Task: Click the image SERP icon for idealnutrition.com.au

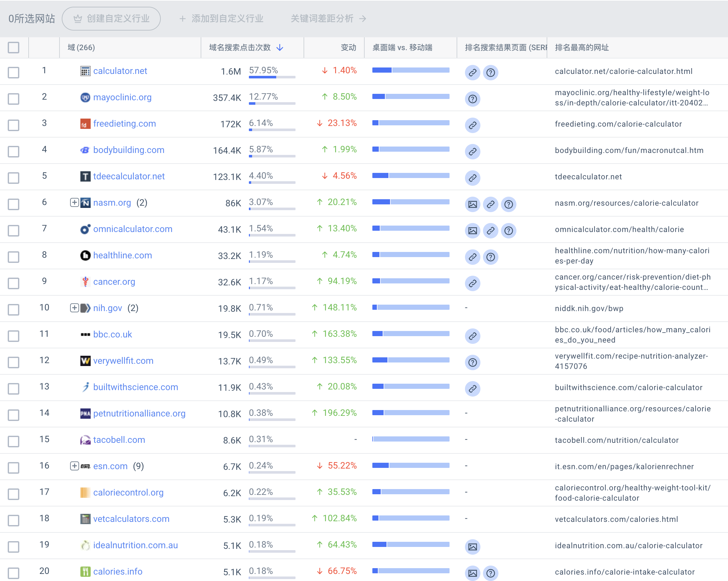Action: coord(472,546)
